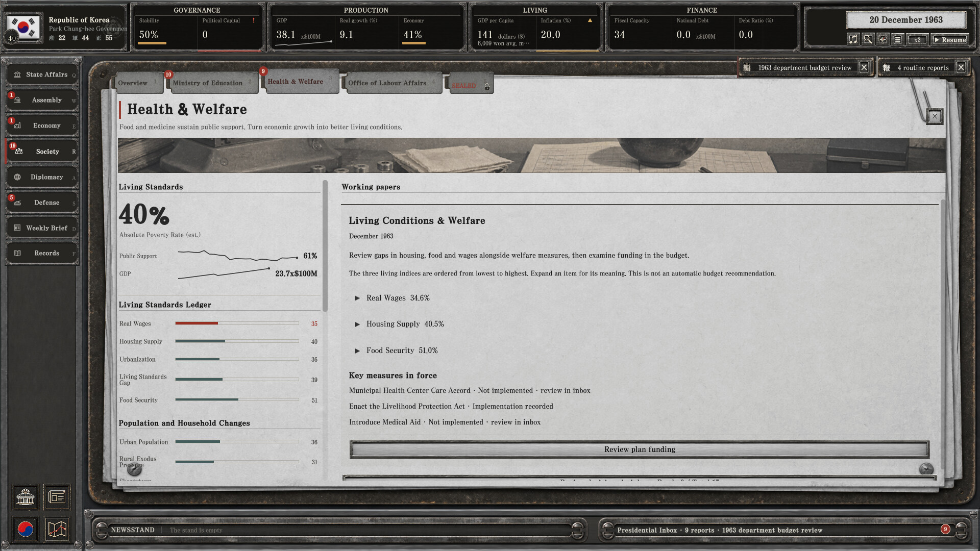980x551 pixels.
Task: Open the newspaper icon panel
Action: click(57, 496)
